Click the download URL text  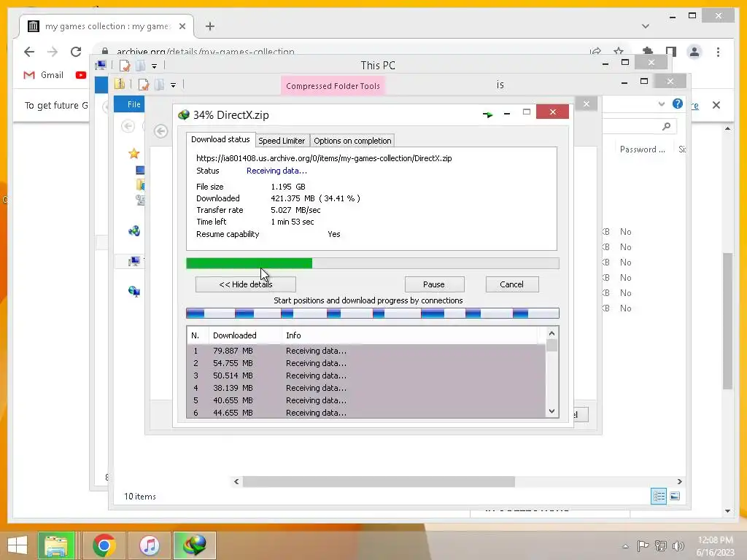(324, 158)
